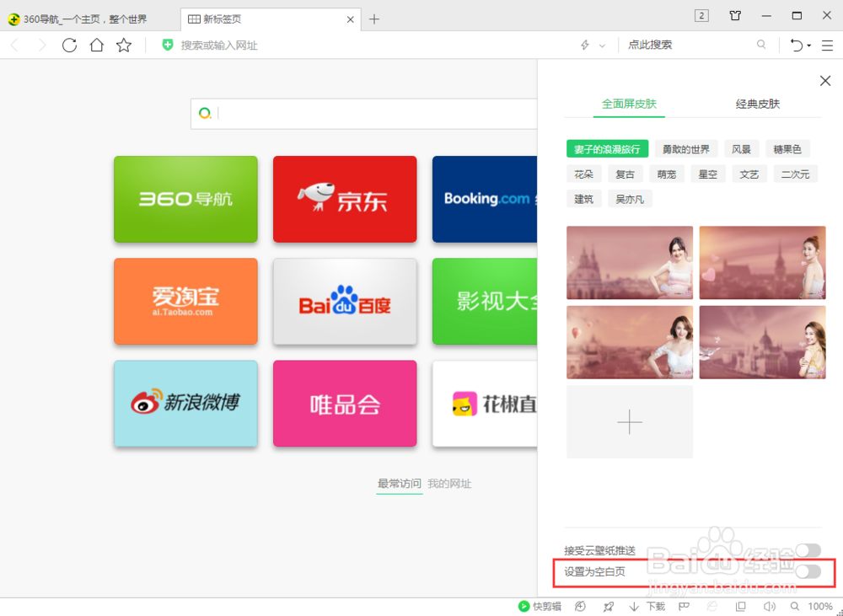Select the 糖果色 skin tag
This screenshot has width=843, height=616.
[787, 149]
